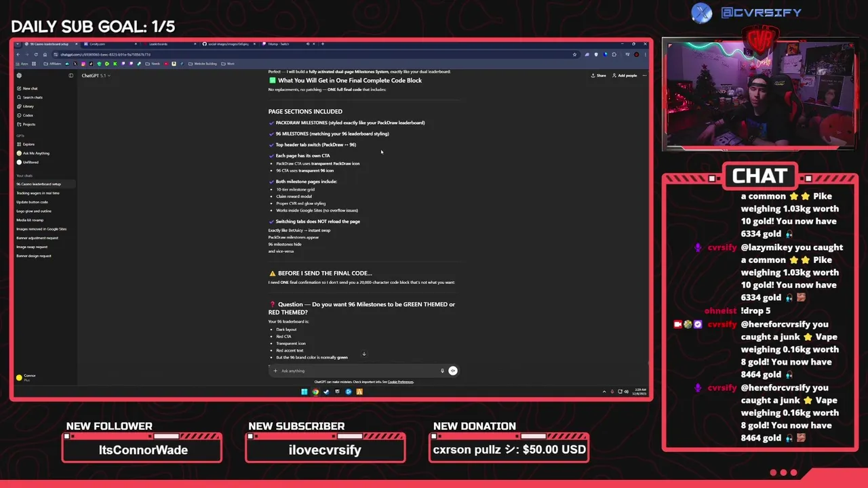868x488 pixels.
Task: Open Cookie Preferences link
Action: [x=400, y=382]
